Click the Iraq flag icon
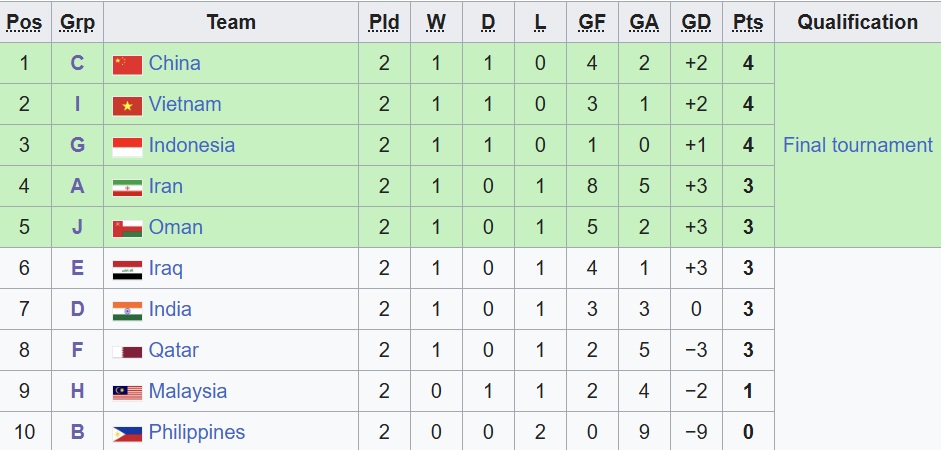This screenshot has width=941, height=450. [127, 269]
